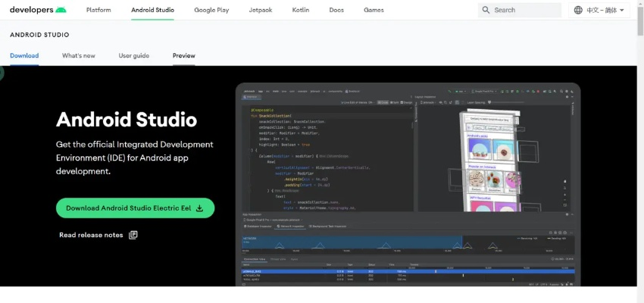Open Docs in top navigation

(336, 10)
